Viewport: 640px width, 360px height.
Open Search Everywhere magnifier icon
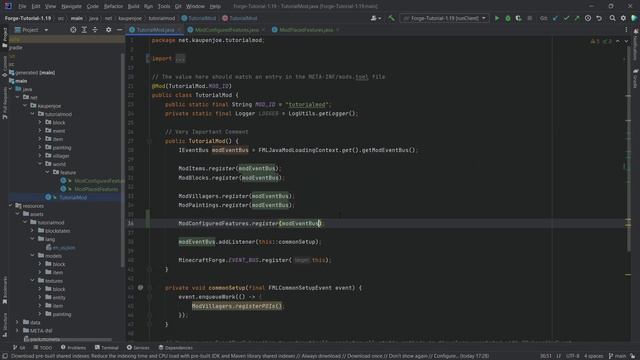click(612, 18)
